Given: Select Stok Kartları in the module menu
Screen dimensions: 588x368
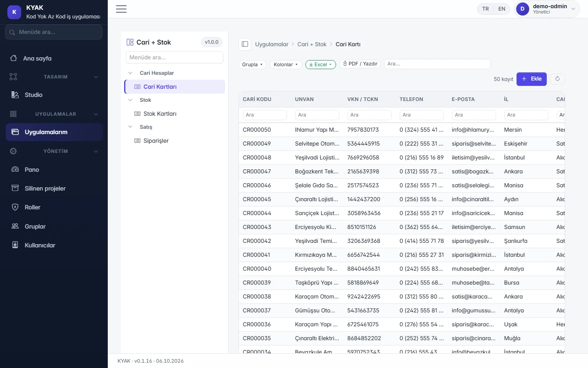Looking at the screenshot, I should [x=175, y=114].
